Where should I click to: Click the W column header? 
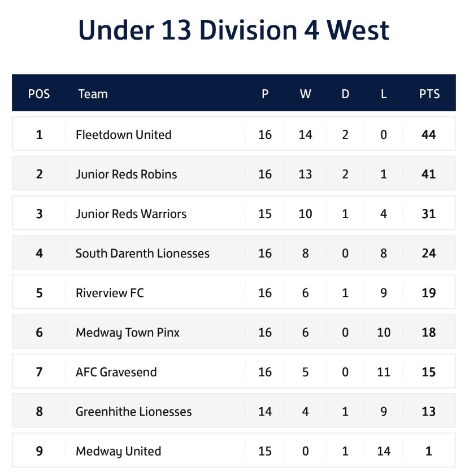click(305, 94)
